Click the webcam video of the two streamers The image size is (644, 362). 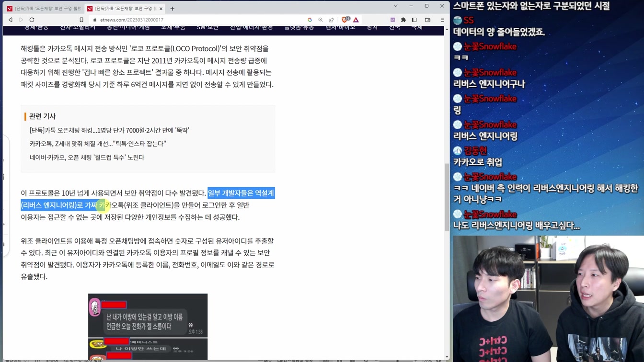pos(548,299)
